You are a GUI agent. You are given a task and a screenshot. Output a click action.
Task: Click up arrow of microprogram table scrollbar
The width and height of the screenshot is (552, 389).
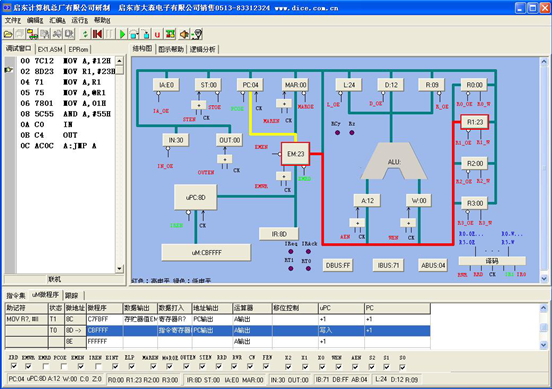tap(544, 308)
